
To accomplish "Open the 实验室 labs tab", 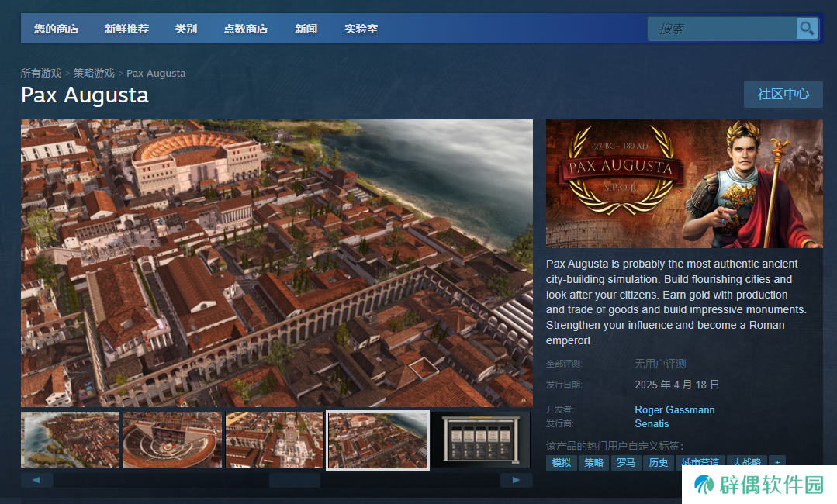I will point(361,29).
